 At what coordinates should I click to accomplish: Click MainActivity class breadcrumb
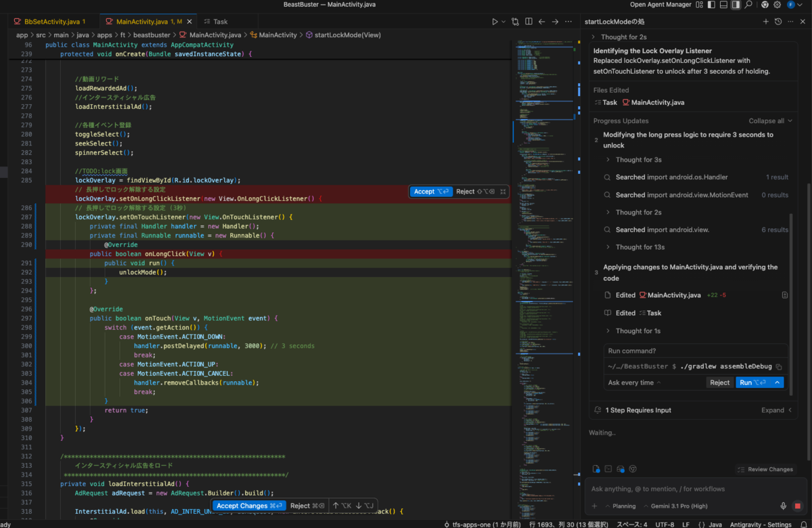(273, 35)
